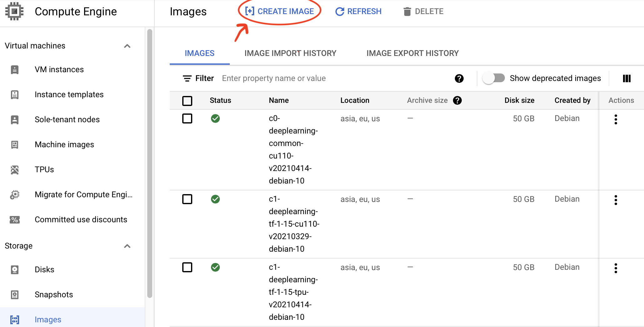The width and height of the screenshot is (644, 327).
Task: Click the Create Image button
Action: 279,12
